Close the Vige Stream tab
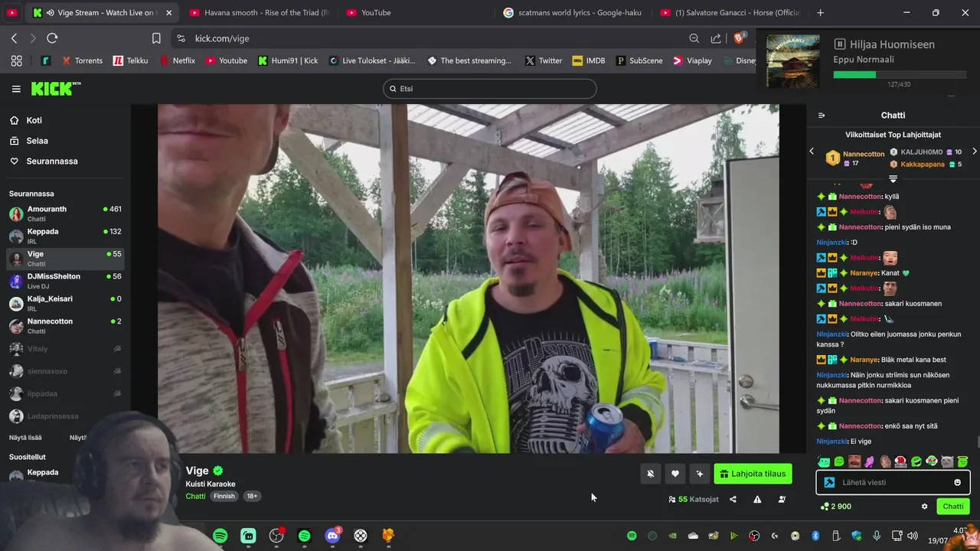This screenshot has width=980, height=551. tap(169, 13)
